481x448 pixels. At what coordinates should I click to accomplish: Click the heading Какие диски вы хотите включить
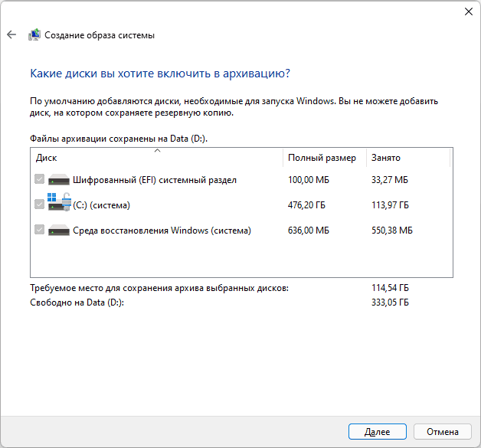(160, 74)
